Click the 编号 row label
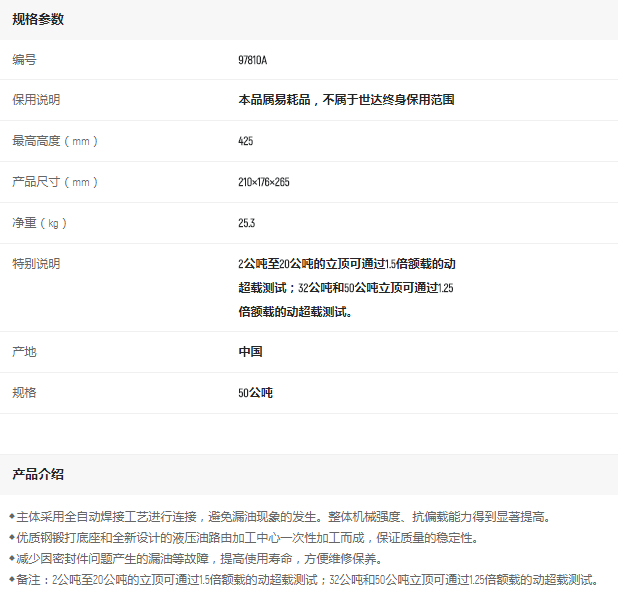The image size is (618, 600). click(x=24, y=60)
